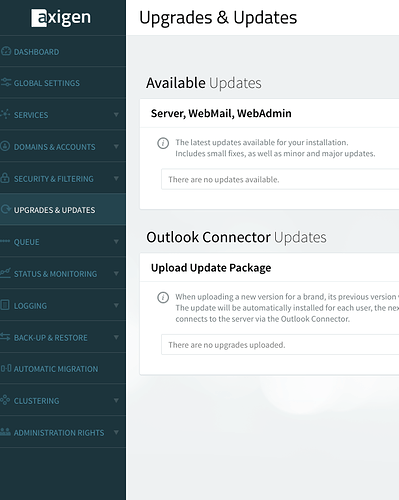Expand the Security & Filtering submenu arrow

116,179
